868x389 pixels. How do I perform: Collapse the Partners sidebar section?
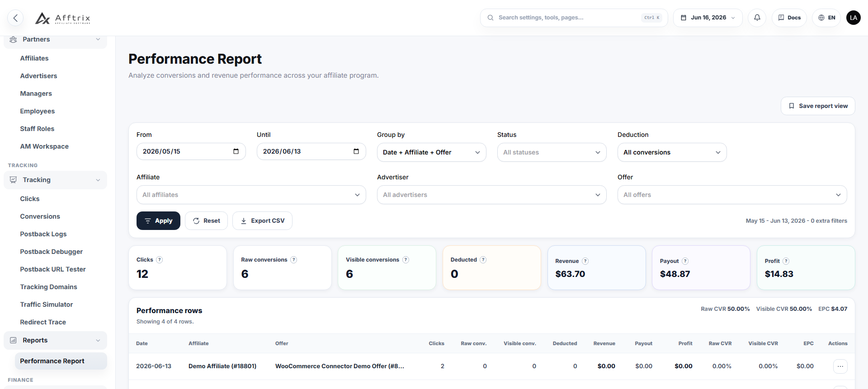click(55, 40)
